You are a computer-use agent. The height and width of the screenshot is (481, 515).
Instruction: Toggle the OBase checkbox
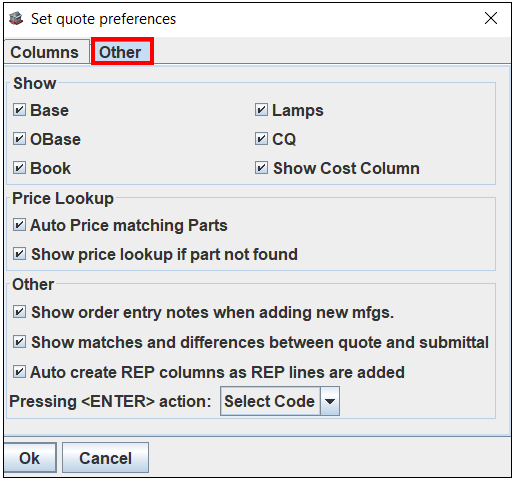pos(19,139)
